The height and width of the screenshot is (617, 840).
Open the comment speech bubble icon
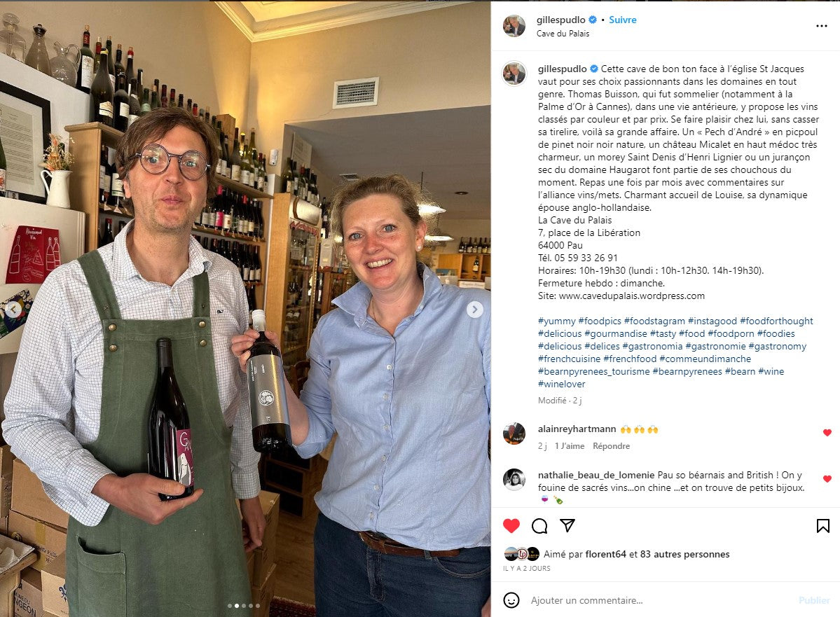tap(539, 526)
